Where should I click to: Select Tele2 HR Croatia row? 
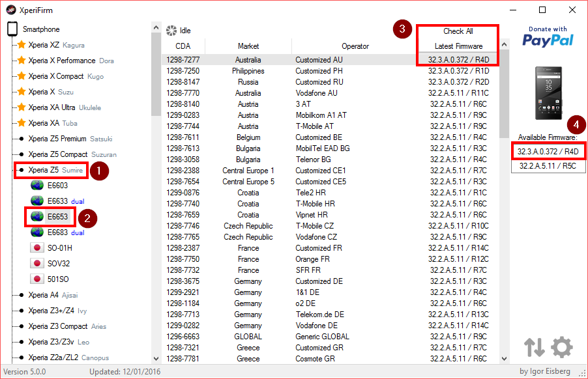click(331, 193)
